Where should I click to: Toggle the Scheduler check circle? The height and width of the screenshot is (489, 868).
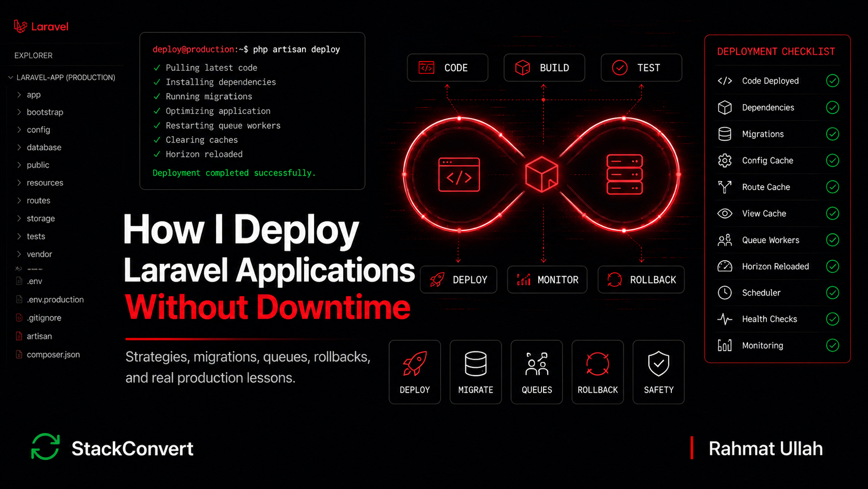pyautogui.click(x=832, y=293)
